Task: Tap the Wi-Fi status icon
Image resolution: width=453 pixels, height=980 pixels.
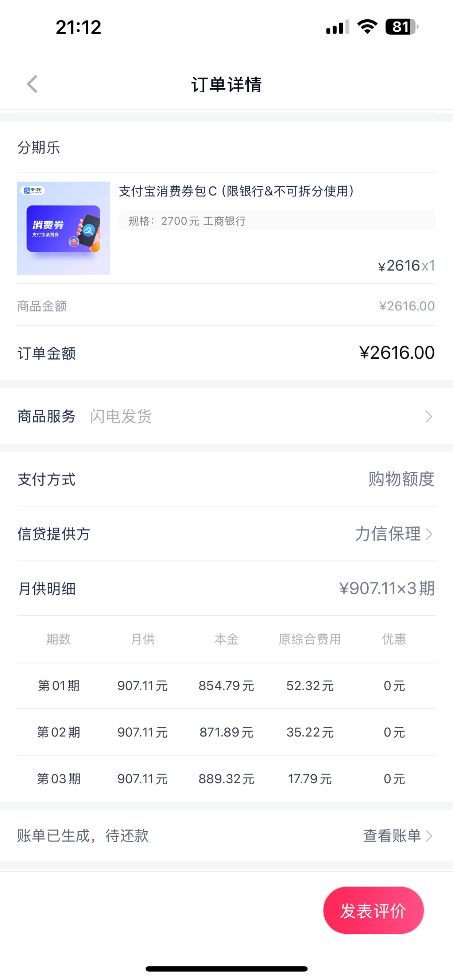Action: pyautogui.click(x=367, y=27)
